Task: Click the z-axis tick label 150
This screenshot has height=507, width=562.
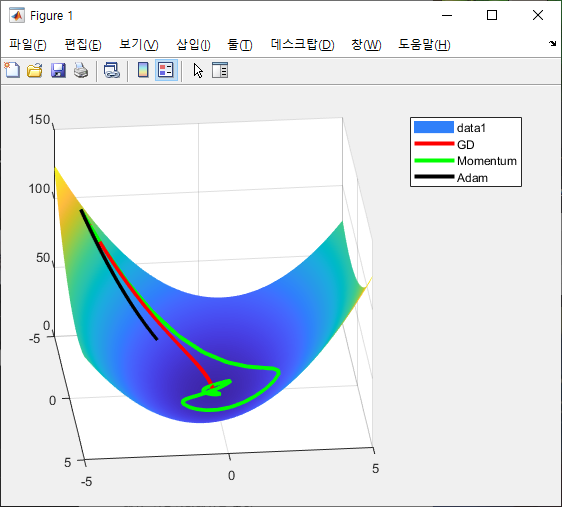Action: click(x=39, y=120)
